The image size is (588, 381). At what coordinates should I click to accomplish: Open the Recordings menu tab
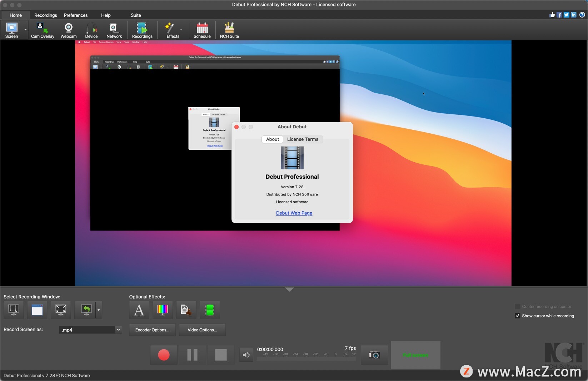tap(45, 15)
